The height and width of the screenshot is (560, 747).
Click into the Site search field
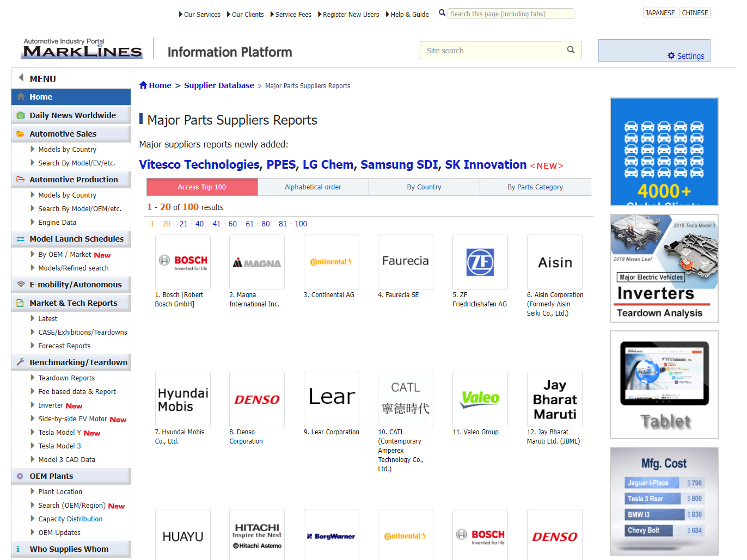tap(493, 50)
